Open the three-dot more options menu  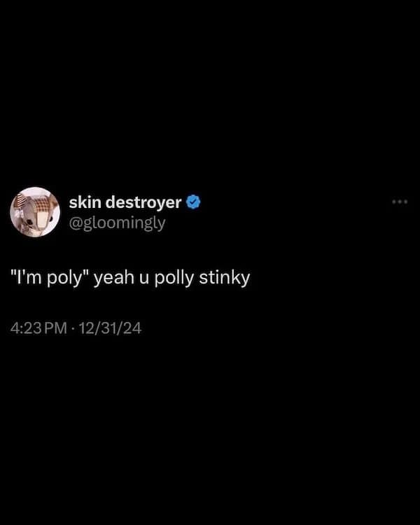pos(400,202)
